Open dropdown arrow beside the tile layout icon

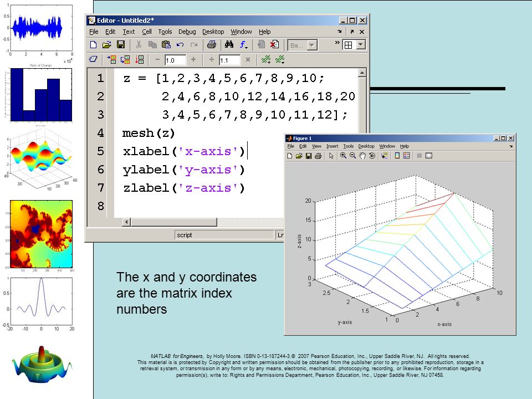pyautogui.click(x=361, y=45)
